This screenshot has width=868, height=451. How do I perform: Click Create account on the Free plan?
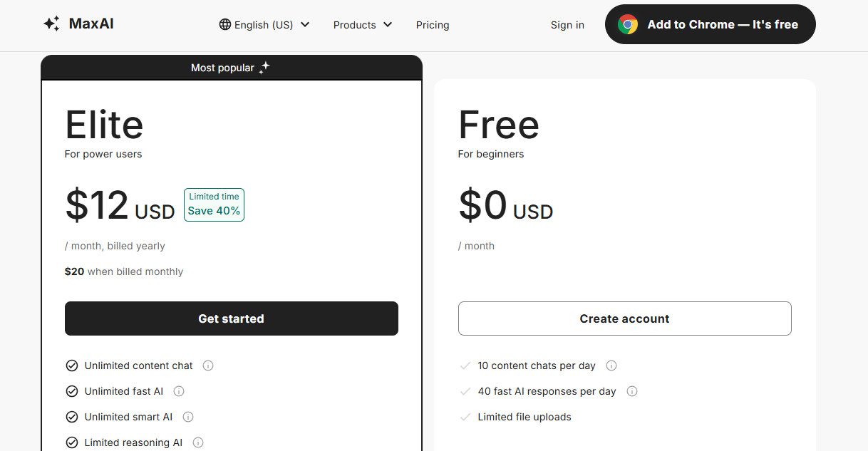[x=624, y=318]
